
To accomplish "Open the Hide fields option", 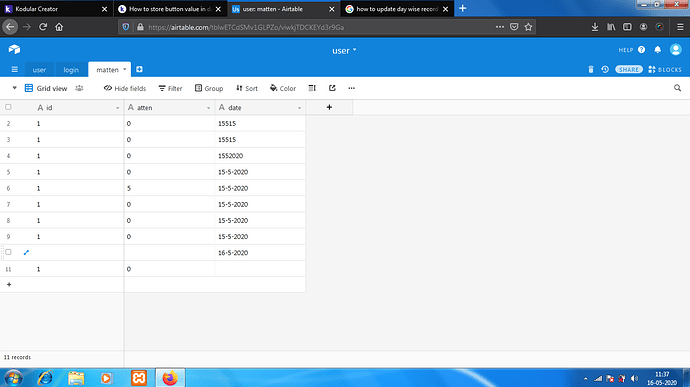I will 125,88.
